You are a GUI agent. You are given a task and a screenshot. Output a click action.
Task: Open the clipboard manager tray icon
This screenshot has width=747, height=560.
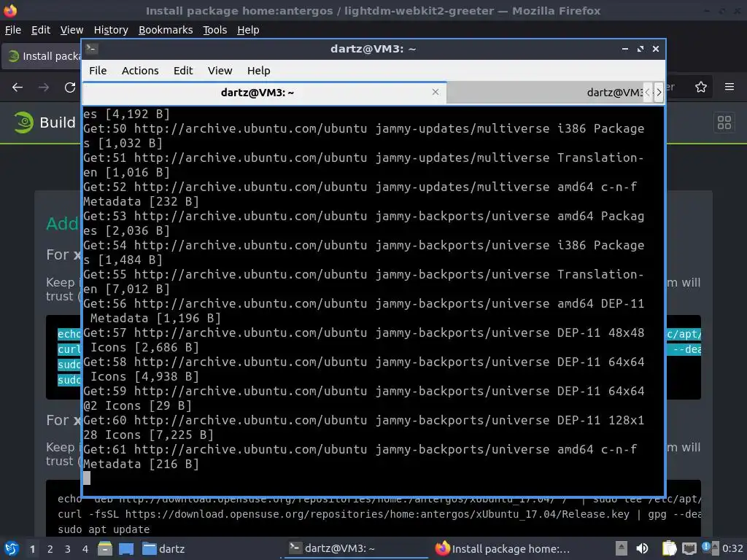pyautogui.click(x=669, y=548)
